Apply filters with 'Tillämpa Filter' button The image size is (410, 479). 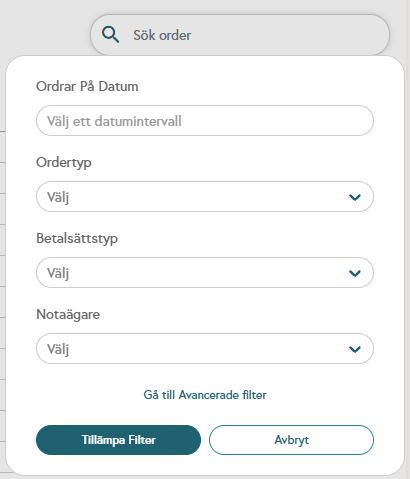coord(118,440)
